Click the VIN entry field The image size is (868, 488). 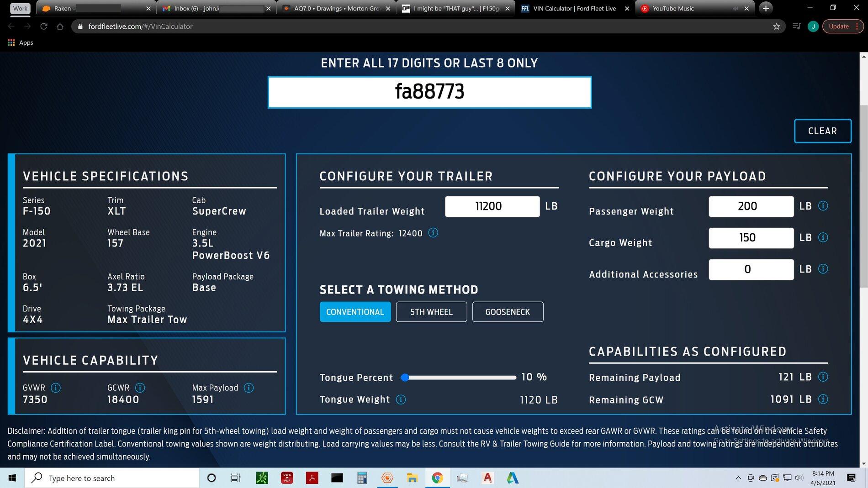pos(429,92)
